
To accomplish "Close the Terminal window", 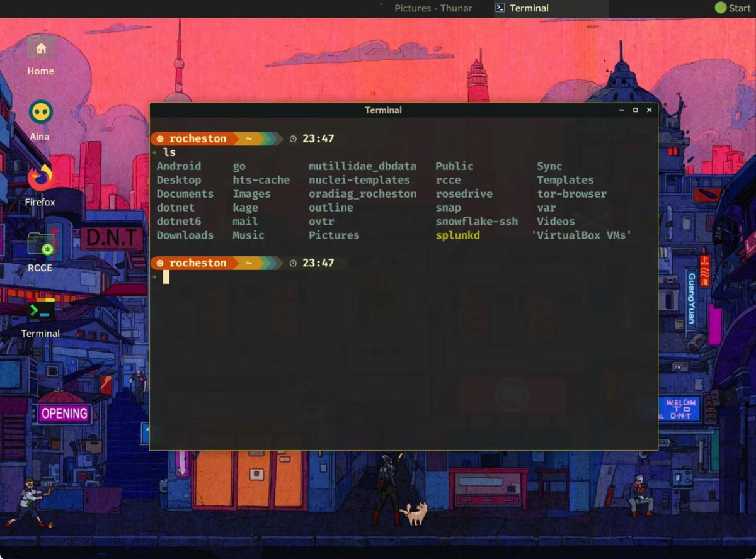I will click(x=649, y=110).
